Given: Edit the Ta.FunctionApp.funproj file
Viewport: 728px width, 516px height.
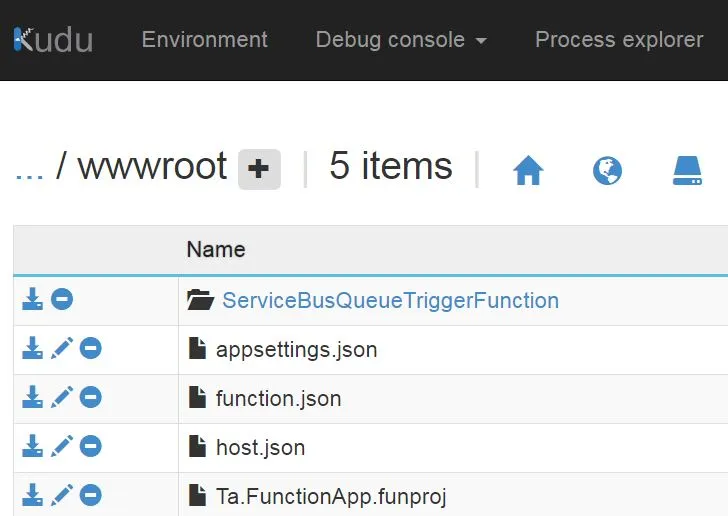Looking at the screenshot, I should click(x=62, y=494).
